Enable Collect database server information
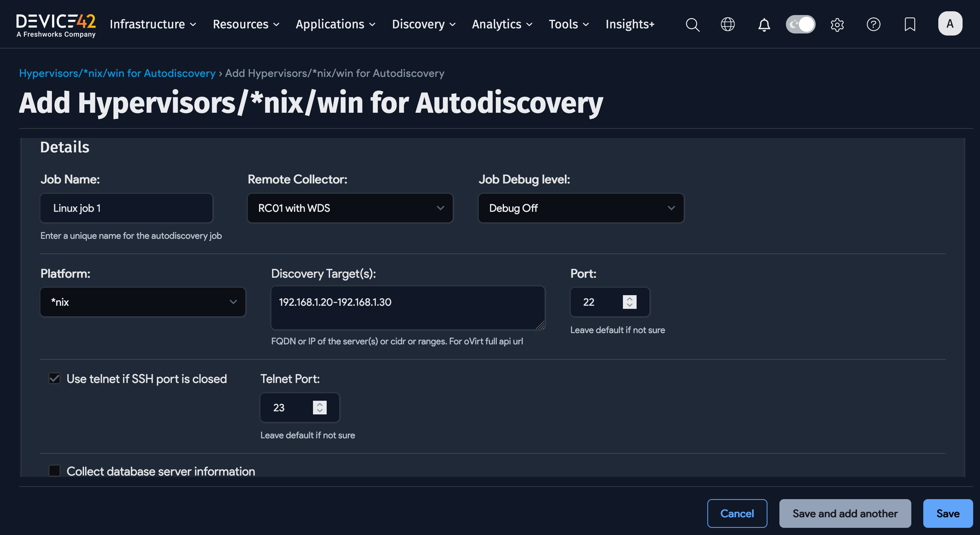The height and width of the screenshot is (535, 980). tap(54, 471)
